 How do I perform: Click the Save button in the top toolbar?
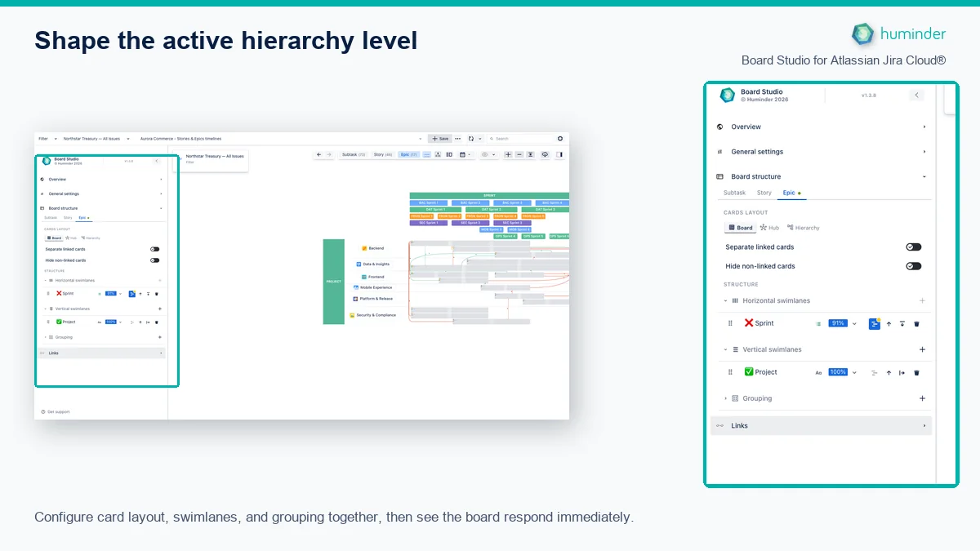(440, 139)
